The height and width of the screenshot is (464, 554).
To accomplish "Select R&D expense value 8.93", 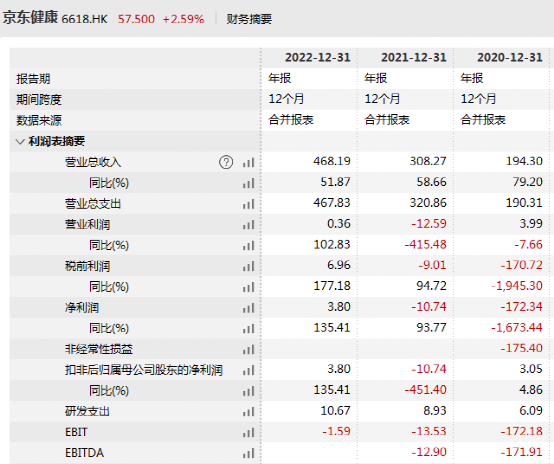I will pos(435,411).
